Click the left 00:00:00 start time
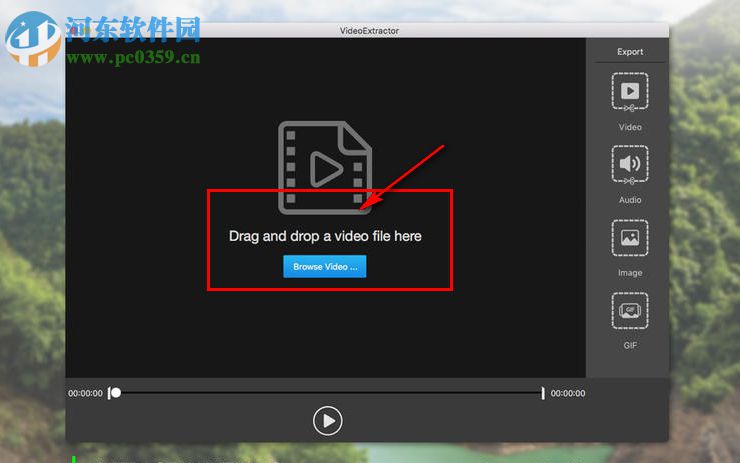740x463 pixels. [x=85, y=393]
